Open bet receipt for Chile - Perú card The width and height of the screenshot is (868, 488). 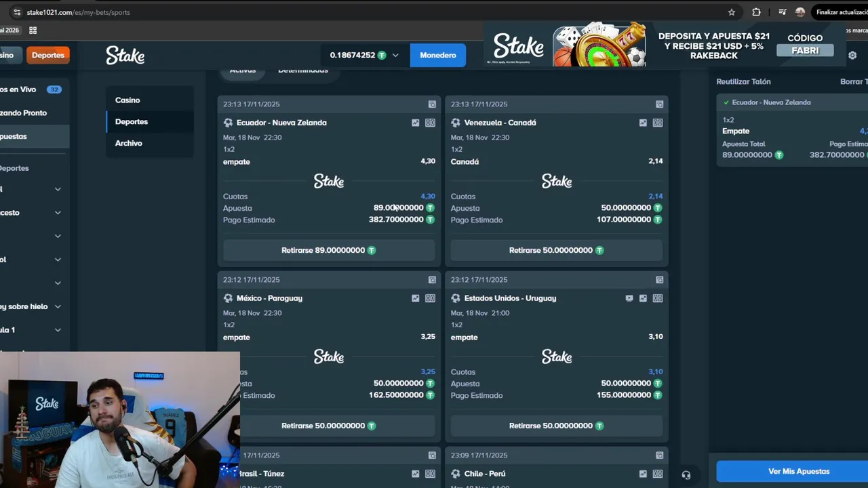[659, 455]
